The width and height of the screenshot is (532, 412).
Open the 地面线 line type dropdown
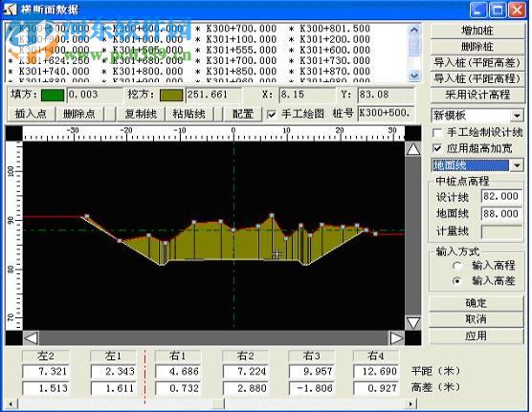(x=517, y=165)
